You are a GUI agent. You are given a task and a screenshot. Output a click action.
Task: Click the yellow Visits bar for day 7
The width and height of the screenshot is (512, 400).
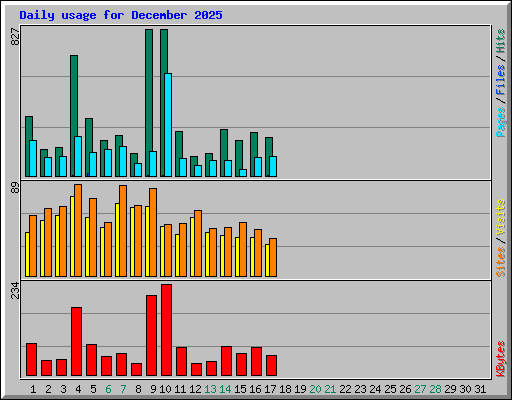click(x=117, y=240)
